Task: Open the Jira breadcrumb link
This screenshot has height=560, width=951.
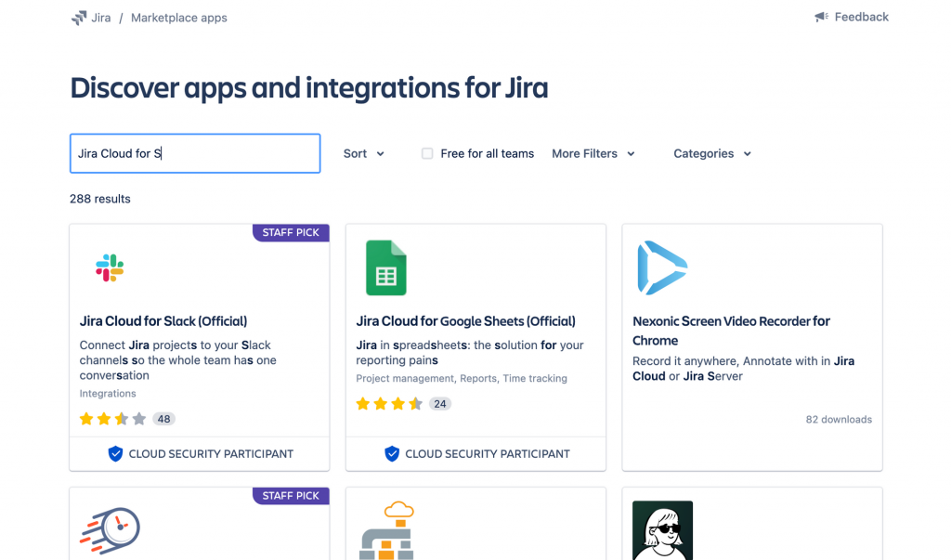Action: 100,19
